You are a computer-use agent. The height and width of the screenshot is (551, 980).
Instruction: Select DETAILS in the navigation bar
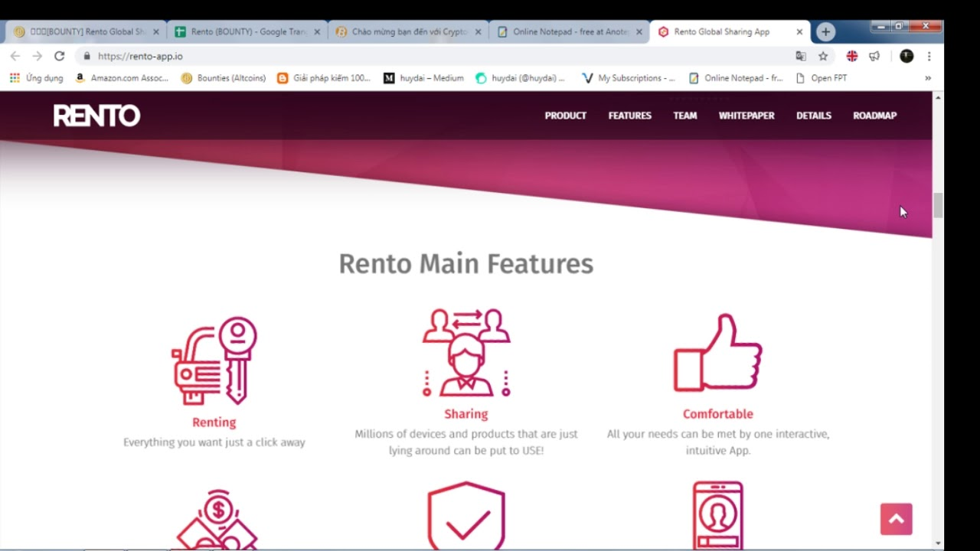pos(814,116)
